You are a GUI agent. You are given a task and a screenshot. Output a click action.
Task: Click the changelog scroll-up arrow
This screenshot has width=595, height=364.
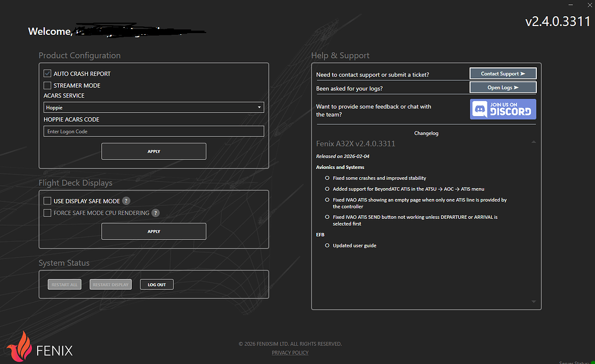click(533, 142)
